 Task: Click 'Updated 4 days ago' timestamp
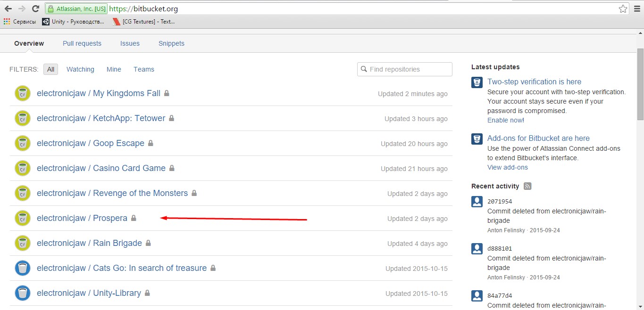(x=418, y=244)
